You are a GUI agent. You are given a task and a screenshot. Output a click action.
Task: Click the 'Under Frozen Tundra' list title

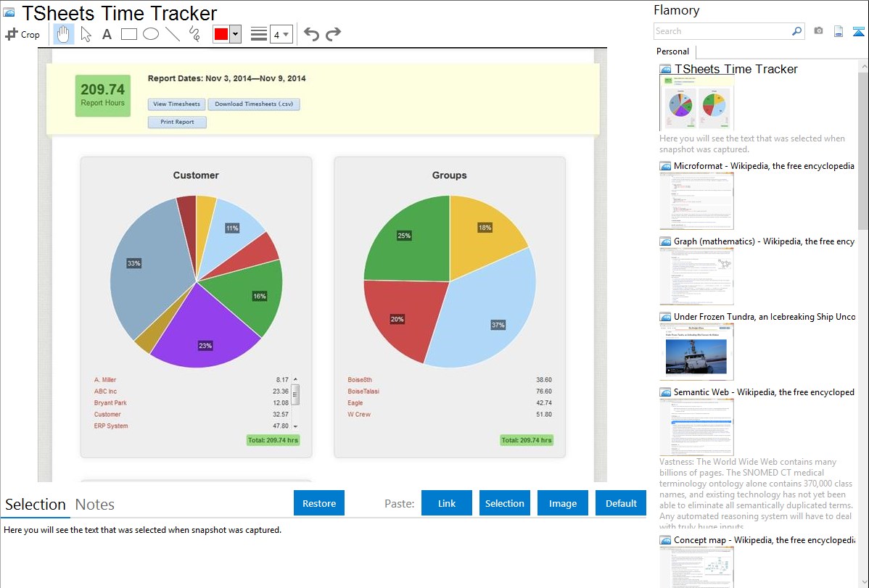[765, 317]
